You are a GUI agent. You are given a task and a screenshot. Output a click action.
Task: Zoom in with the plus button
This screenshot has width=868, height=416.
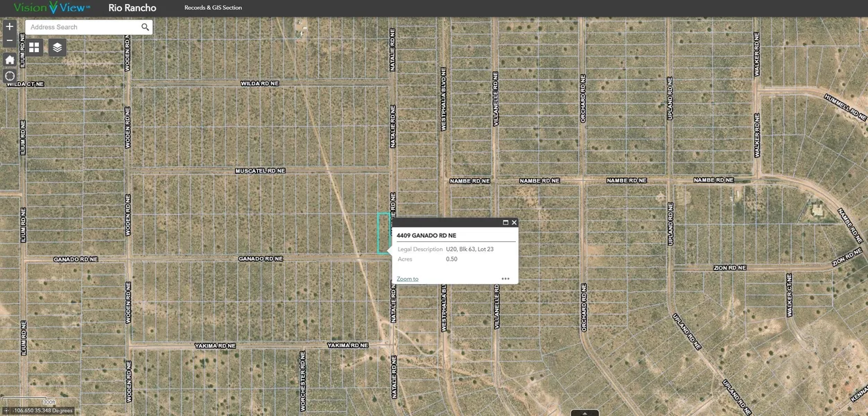10,27
